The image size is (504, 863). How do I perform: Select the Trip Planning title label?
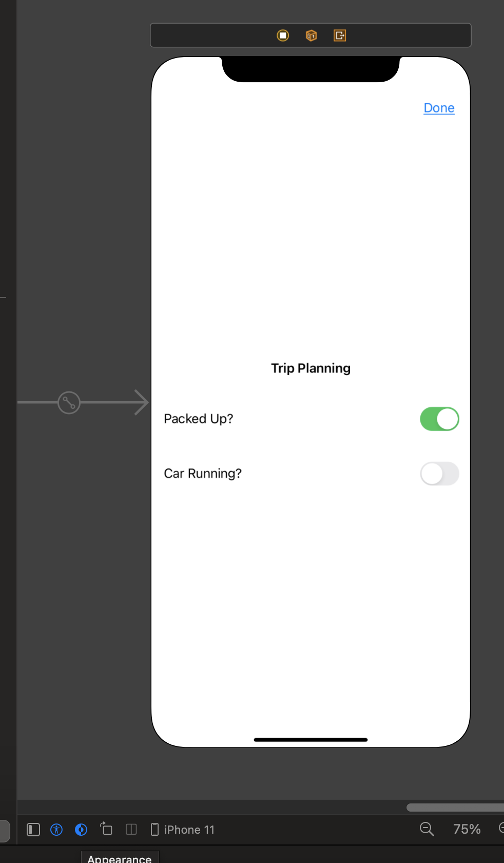click(x=311, y=368)
